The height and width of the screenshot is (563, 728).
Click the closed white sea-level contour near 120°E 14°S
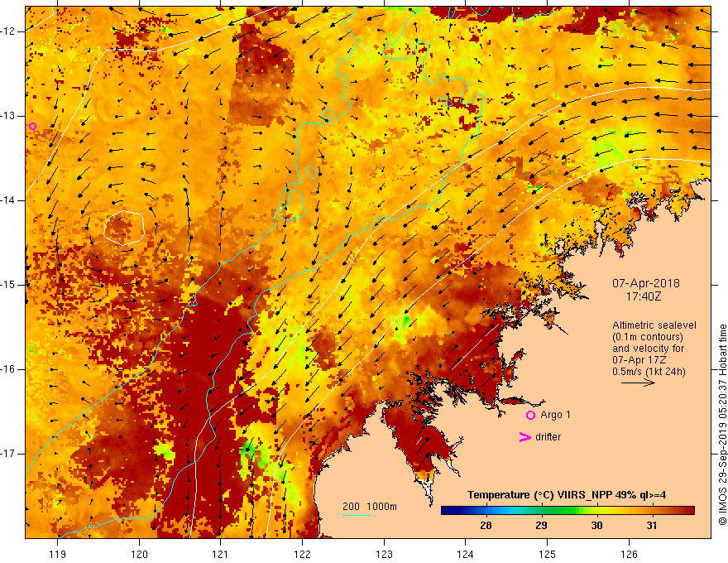124,228
